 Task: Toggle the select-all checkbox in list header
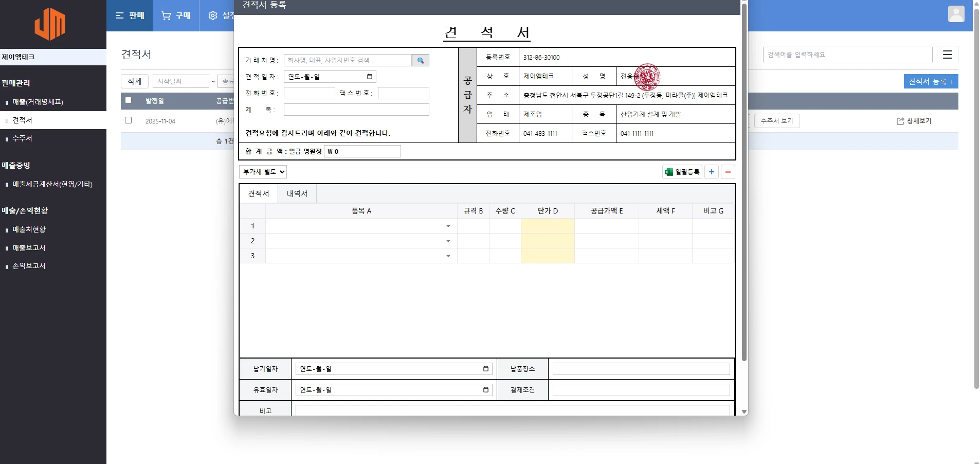click(x=128, y=100)
